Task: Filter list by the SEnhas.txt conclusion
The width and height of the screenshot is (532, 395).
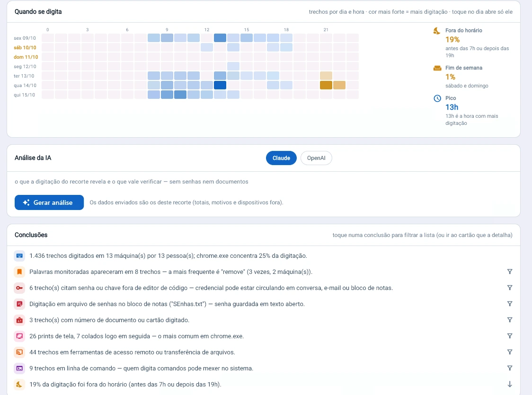Action: click(x=510, y=304)
